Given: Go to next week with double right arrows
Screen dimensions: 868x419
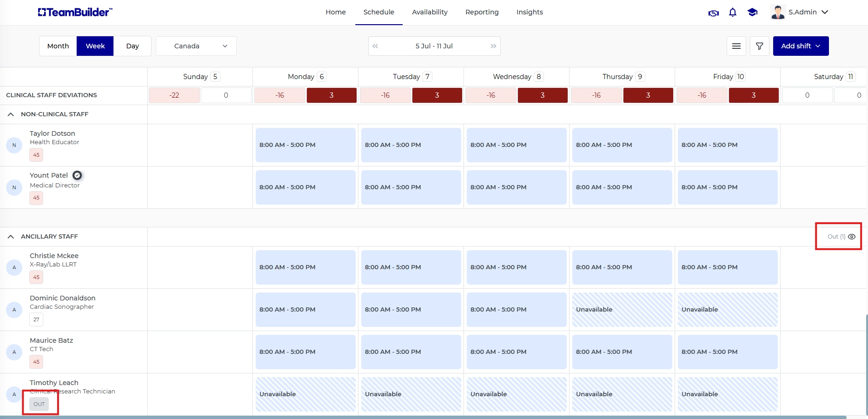Looking at the screenshot, I should pos(493,46).
